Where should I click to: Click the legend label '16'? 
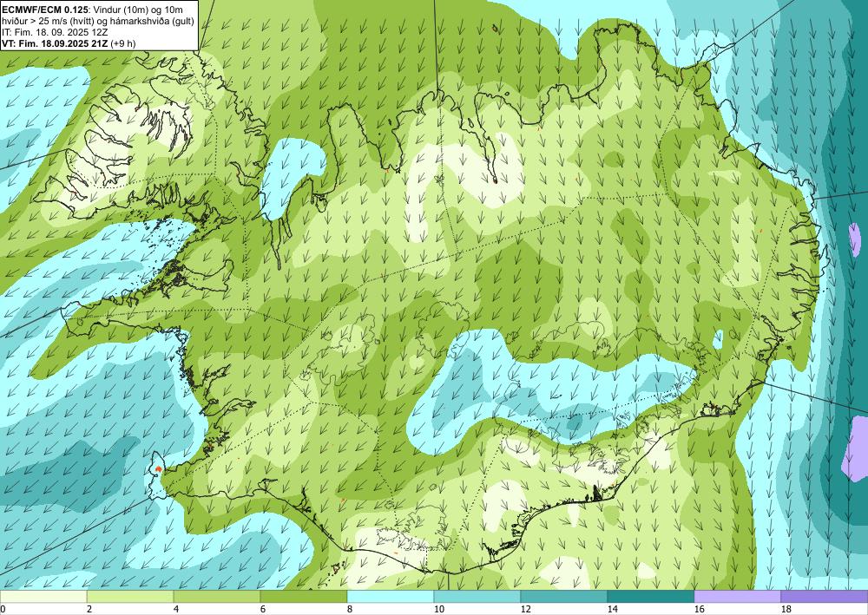[700, 609]
